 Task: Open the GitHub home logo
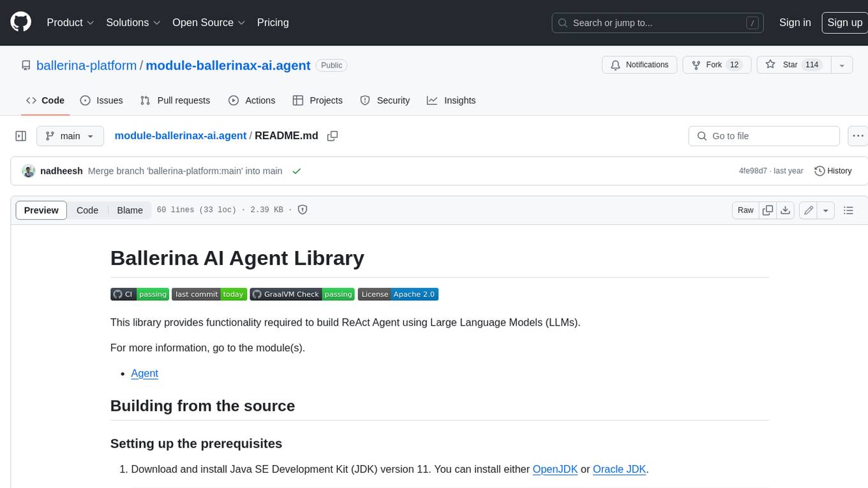[x=20, y=22]
